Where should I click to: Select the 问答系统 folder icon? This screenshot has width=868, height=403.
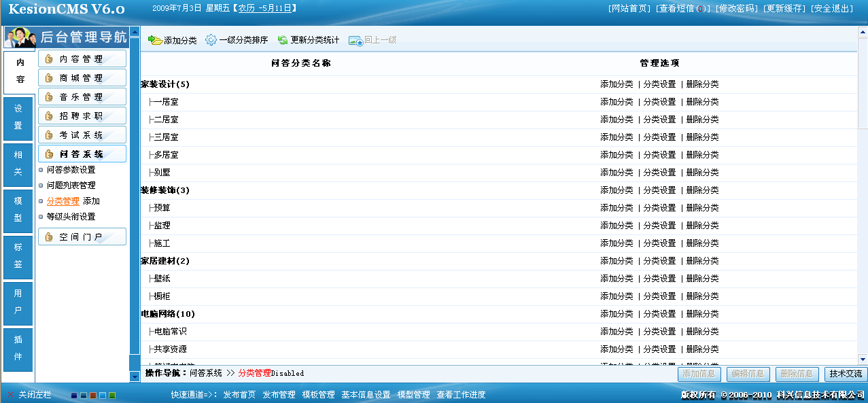pos(50,153)
